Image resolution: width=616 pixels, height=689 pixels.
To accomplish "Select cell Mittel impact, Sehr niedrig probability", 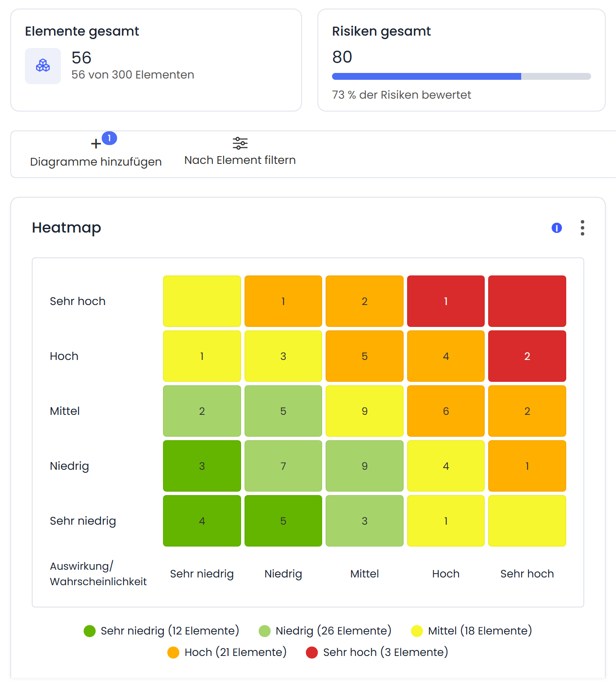I will point(202,411).
